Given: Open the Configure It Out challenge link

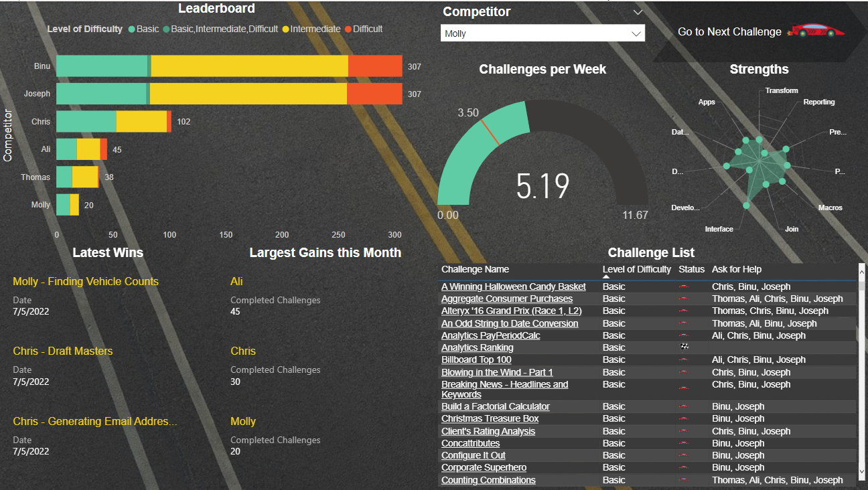Looking at the screenshot, I should click(473, 455).
